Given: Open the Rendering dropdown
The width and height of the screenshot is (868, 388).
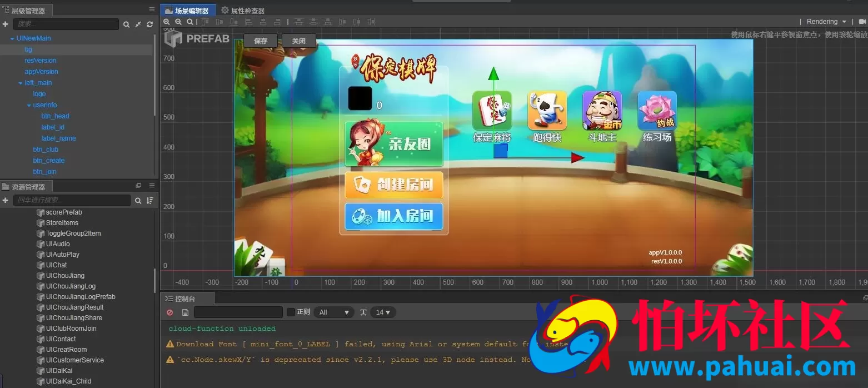Looking at the screenshot, I should [827, 22].
